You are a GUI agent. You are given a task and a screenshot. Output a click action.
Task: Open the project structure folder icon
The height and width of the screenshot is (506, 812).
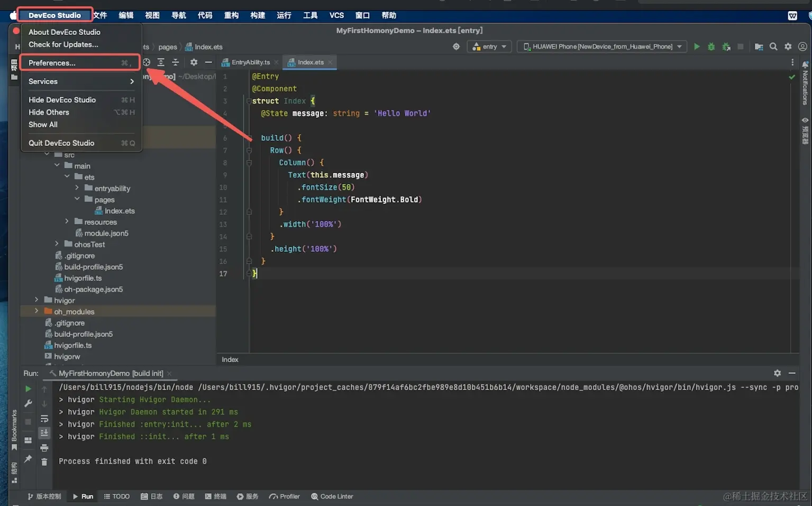(759, 47)
